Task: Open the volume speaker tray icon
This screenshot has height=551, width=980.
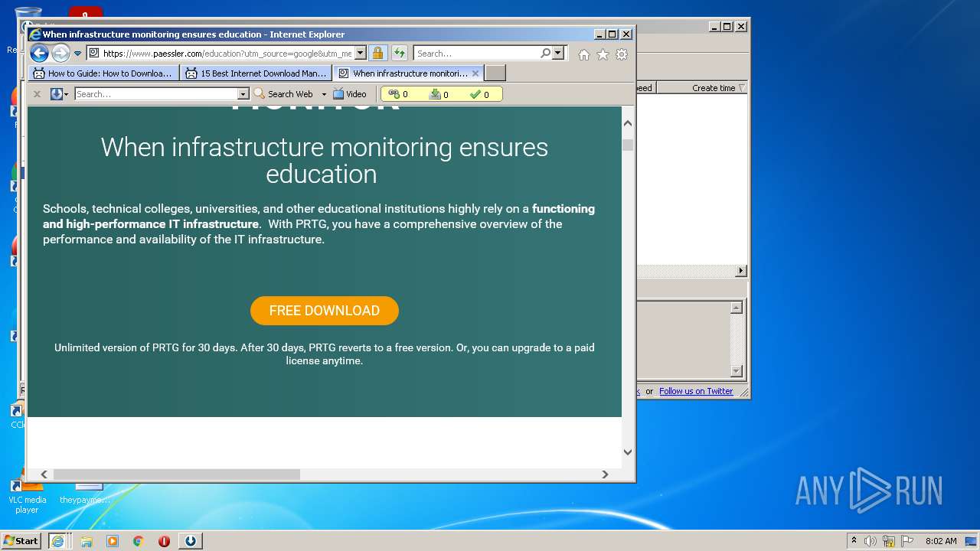Action: coord(871,541)
